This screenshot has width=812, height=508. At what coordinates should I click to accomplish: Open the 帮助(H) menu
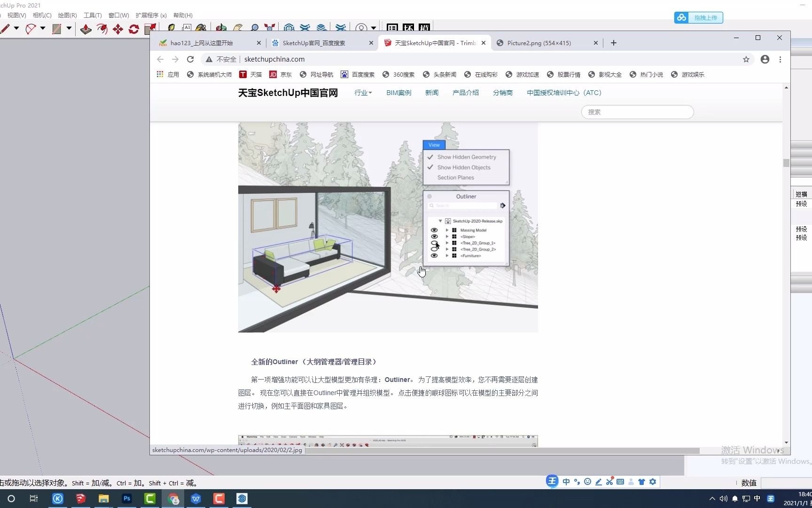(x=183, y=15)
